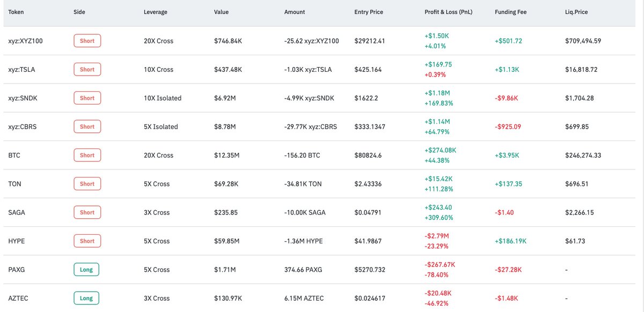Click the 20X Cross leverage for xyz:XYZ100
This screenshot has width=644, height=312.
coord(159,41)
